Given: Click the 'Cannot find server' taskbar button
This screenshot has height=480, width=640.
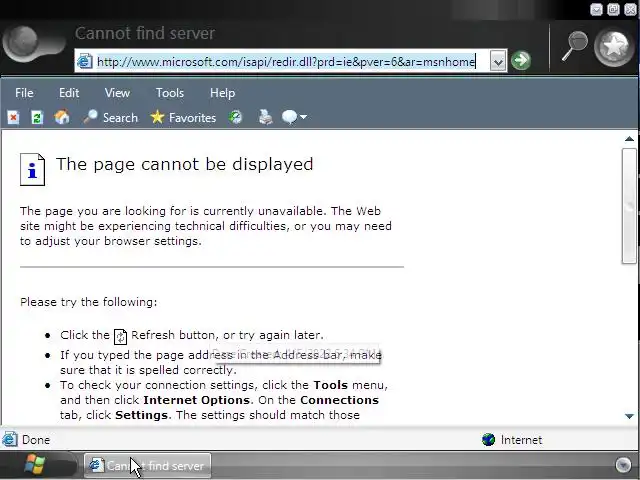Looking at the screenshot, I should (x=147, y=465).
